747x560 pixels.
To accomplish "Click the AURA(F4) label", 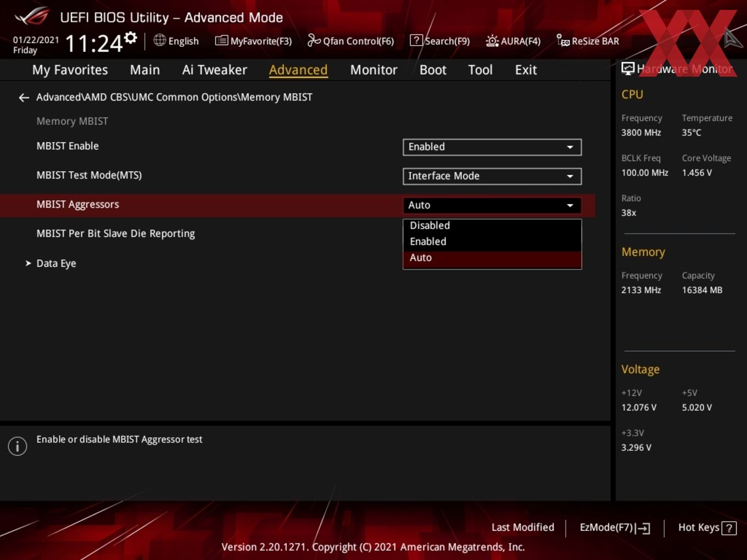I will [x=521, y=41].
